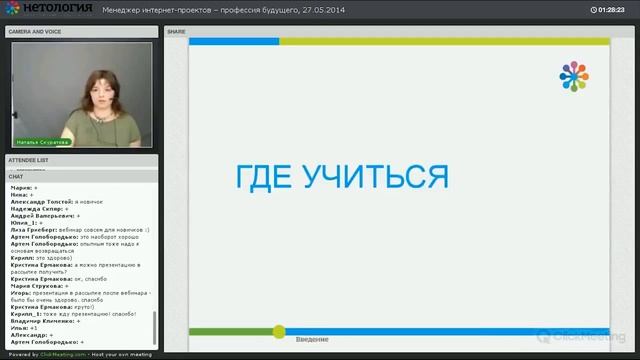Expand the Attendee List panel header
640x360 pixels.
point(82,160)
